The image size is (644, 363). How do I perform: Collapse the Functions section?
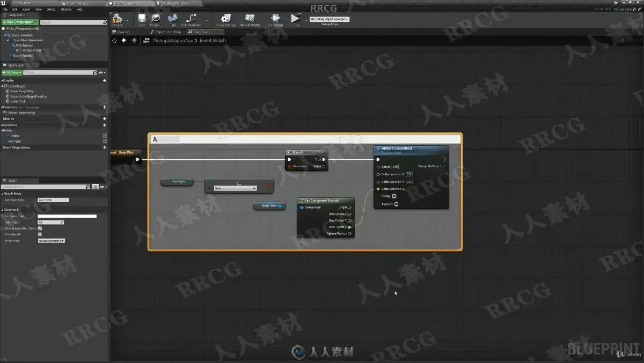tap(2, 107)
